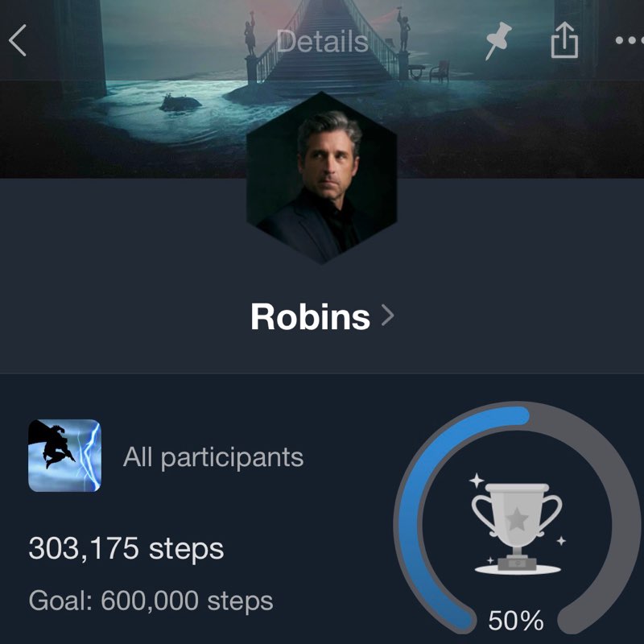Open the Batman lightning challenge icon
This screenshot has height=644, width=644.
tap(64, 456)
